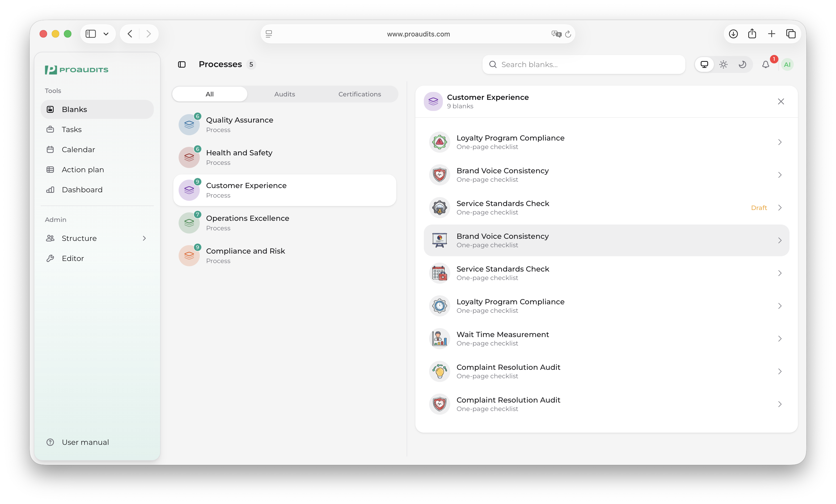Go back in browser history
Image resolution: width=836 pixels, height=504 pixels.
pos(130,34)
